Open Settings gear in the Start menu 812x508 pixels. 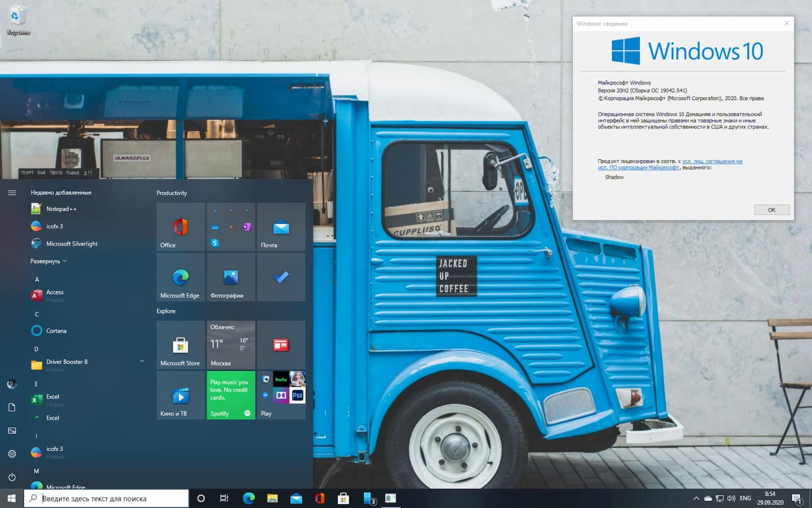[12, 454]
